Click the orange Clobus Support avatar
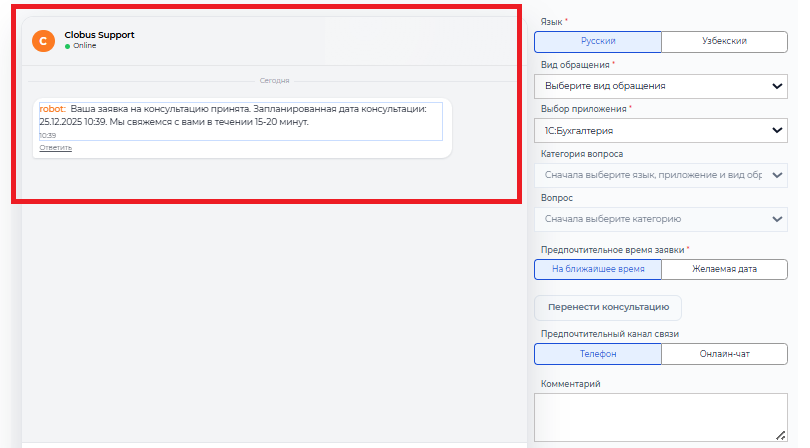 (x=43, y=40)
